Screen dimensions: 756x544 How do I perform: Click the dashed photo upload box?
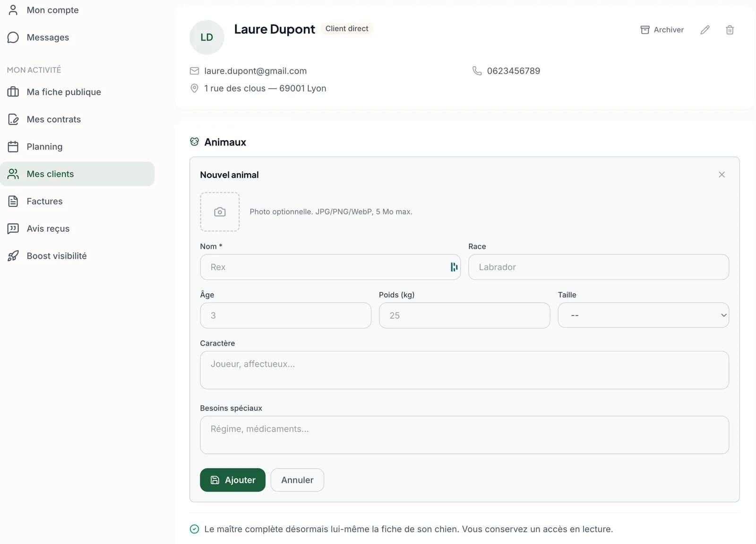click(x=220, y=212)
